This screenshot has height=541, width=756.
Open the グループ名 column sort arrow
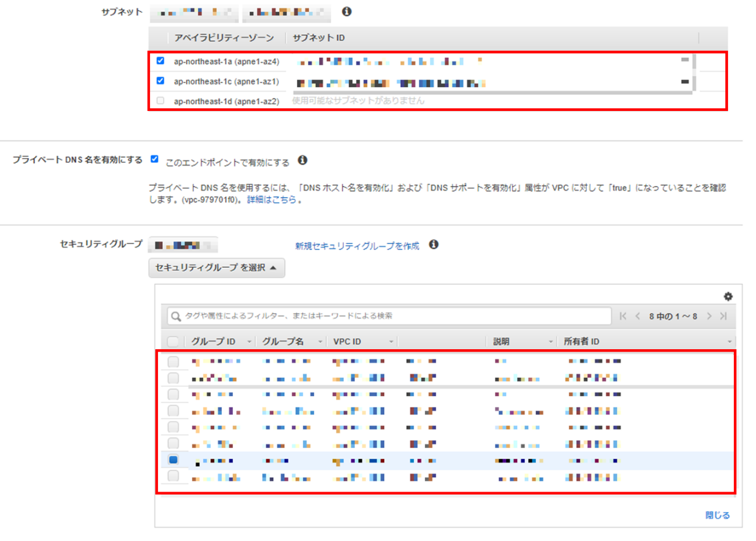320,342
